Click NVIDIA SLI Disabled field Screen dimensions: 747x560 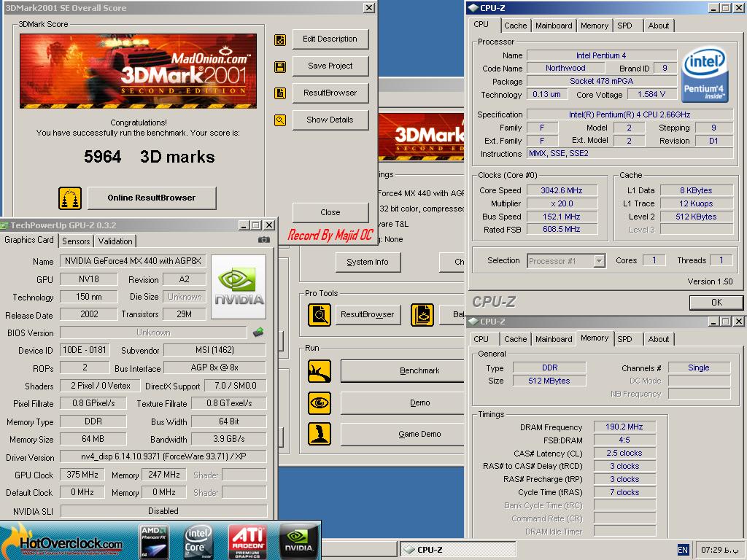[x=163, y=511]
